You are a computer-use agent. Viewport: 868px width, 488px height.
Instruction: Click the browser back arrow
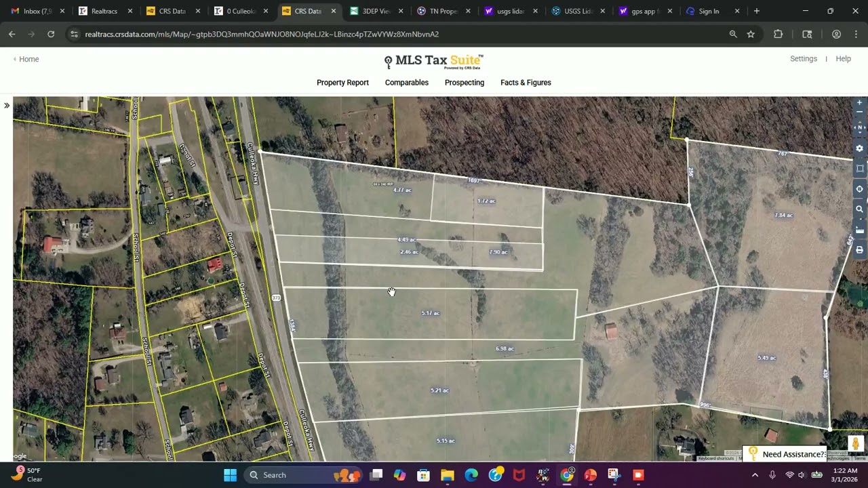(x=12, y=34)
